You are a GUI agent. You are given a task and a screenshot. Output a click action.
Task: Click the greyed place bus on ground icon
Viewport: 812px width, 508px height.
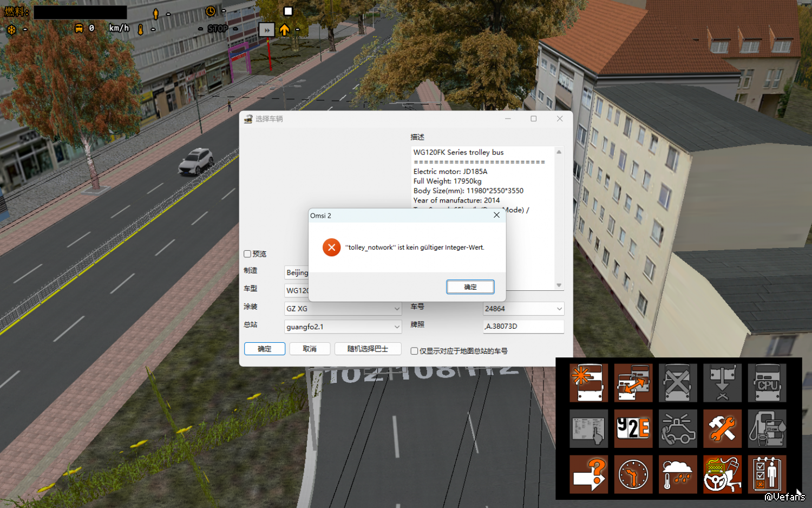(722, 383)
